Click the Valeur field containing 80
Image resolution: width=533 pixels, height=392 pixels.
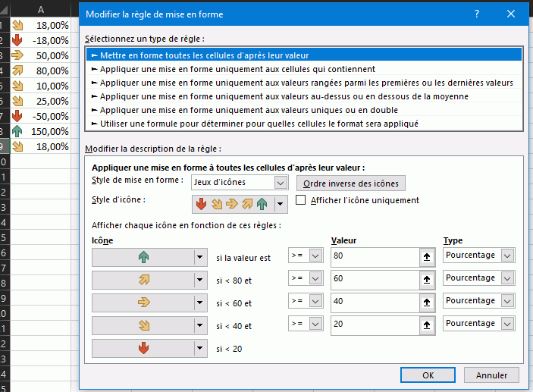[x=375, y=257]
